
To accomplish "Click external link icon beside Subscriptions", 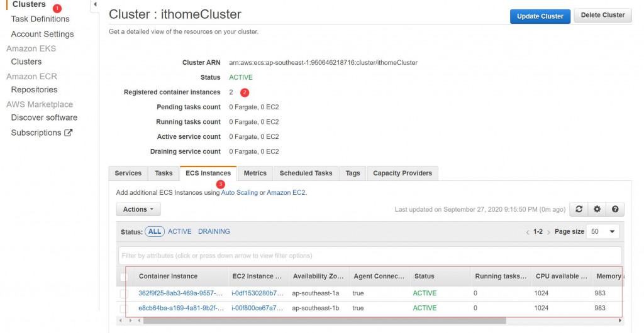I will [x=69, y=133].
